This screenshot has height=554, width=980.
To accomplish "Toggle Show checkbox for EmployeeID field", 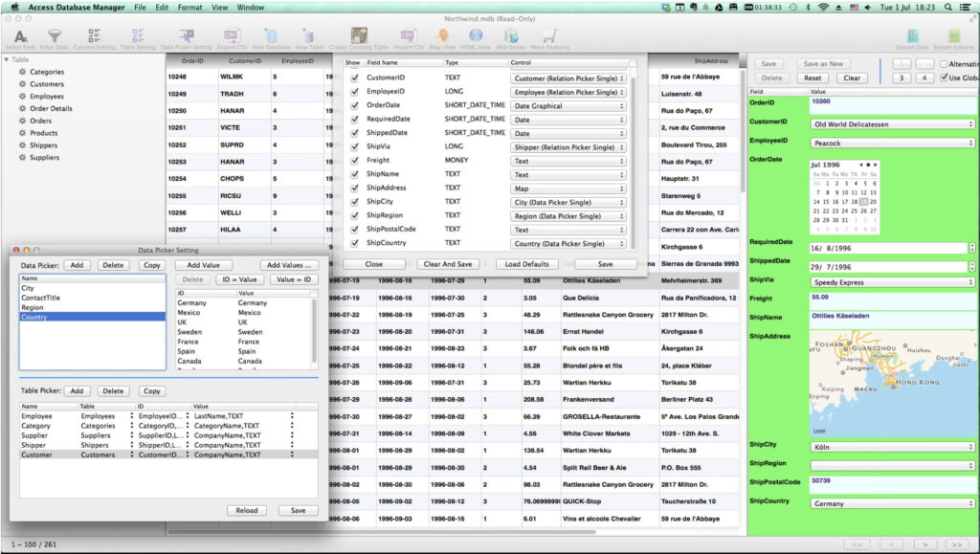I will coord(354,92).
